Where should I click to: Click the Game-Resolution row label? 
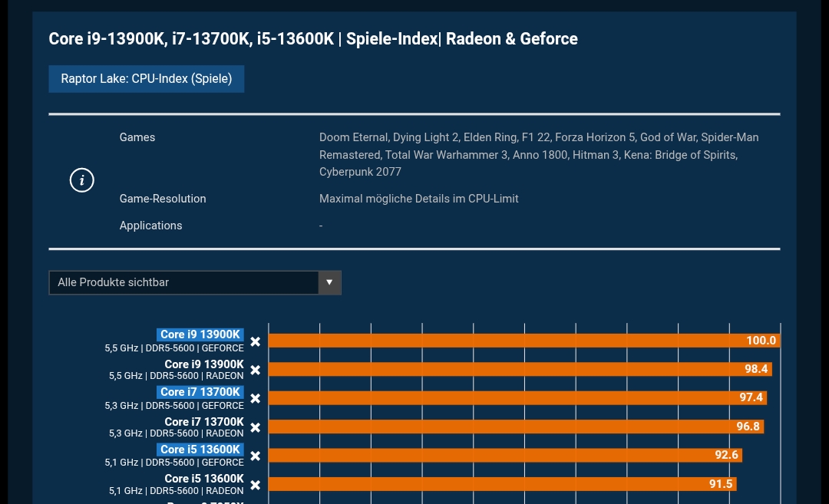(163, 199)
